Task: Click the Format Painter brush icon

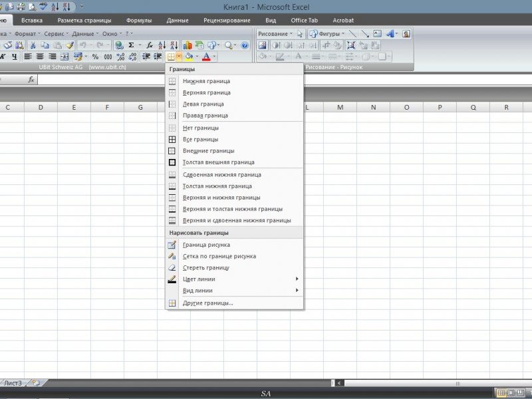Action: 70,45
